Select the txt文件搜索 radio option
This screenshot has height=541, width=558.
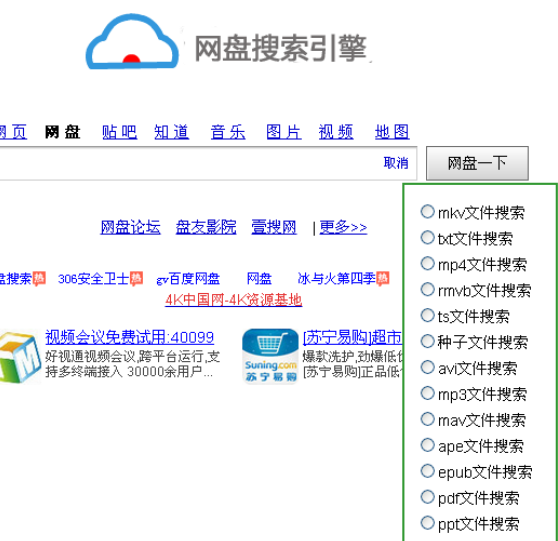click(x=427, y=237)
